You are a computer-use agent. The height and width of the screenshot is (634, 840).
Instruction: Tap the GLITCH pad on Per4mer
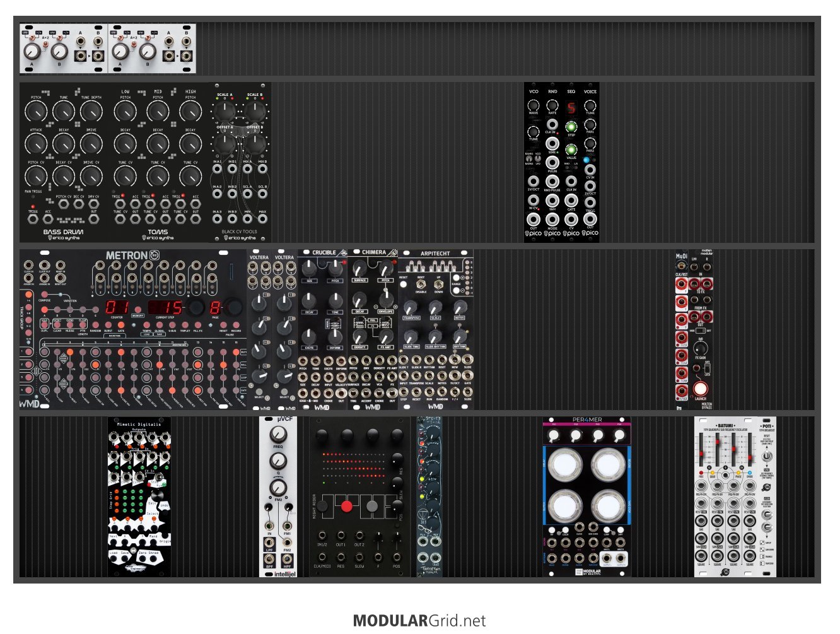point(565,507)
